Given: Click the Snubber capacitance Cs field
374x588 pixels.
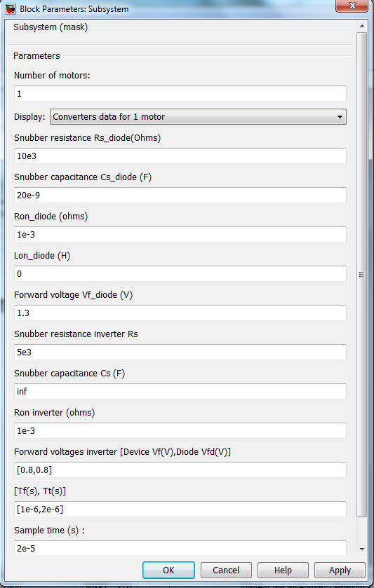Looking at the screenshot, I should pyautogui.click(x=180, y=391).
